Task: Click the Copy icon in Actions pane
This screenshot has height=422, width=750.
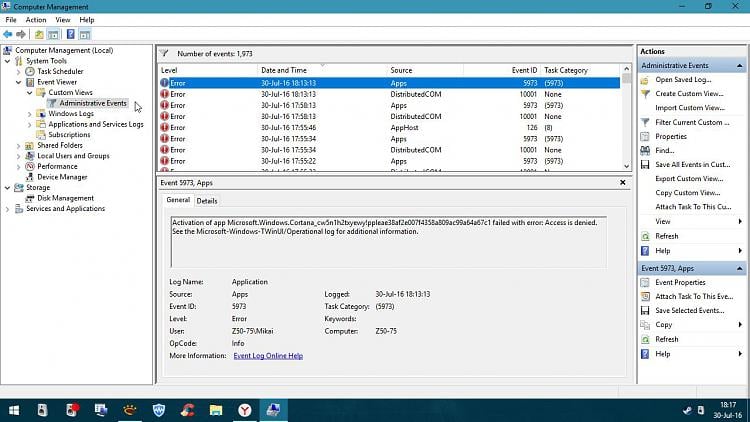Action: coord(645,325)
